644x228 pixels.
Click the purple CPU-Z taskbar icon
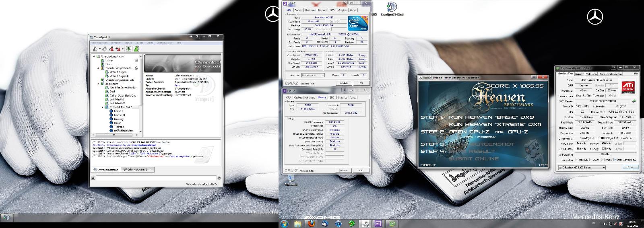point(378,223)
